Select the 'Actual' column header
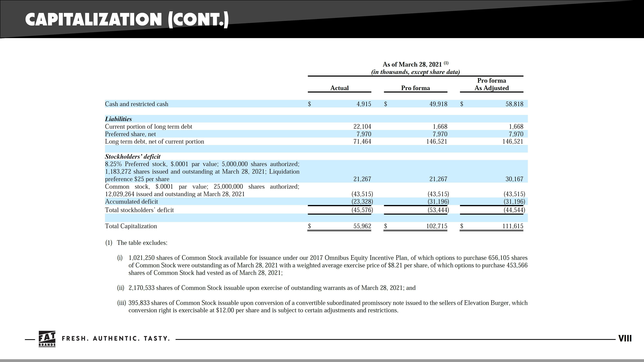 point(339,88)
